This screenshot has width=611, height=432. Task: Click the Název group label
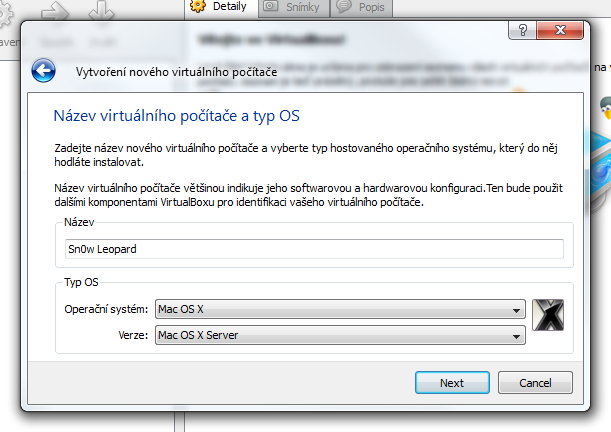click(79, 222)
